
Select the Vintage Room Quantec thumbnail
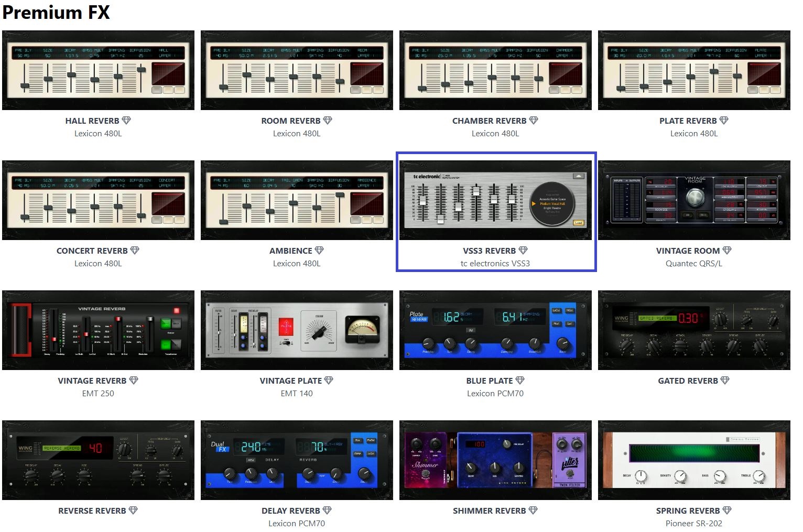694,200
